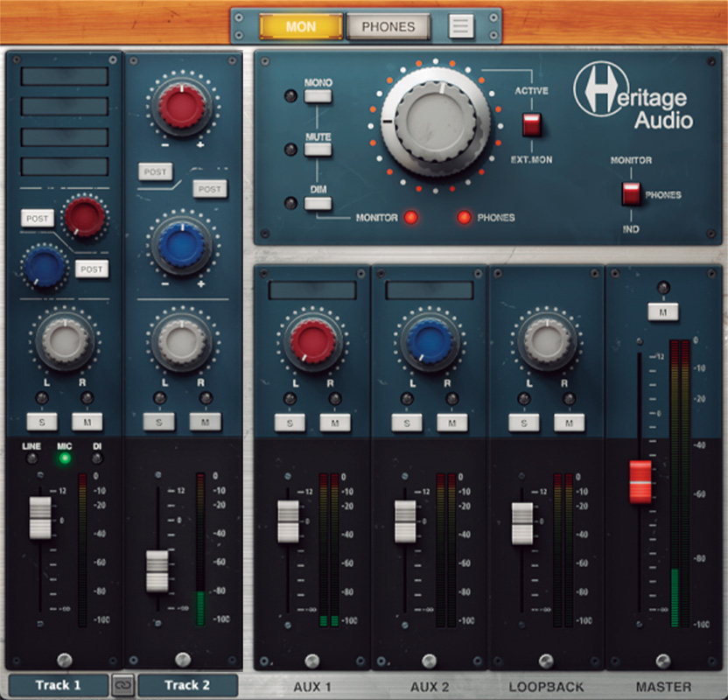Click the Track 1 fader handle
The width and height of the screenshot is (728, 700).
pyautogui.click(x=40, y=518)
